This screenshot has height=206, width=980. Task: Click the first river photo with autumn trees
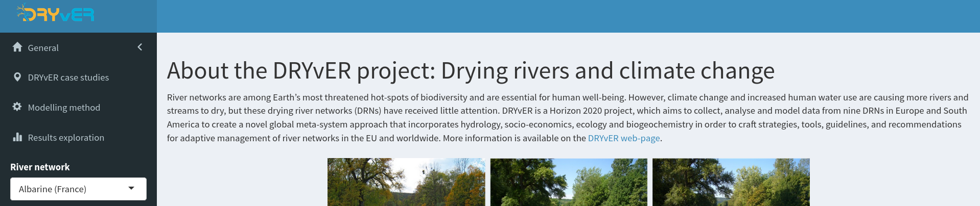pos(406,182)
